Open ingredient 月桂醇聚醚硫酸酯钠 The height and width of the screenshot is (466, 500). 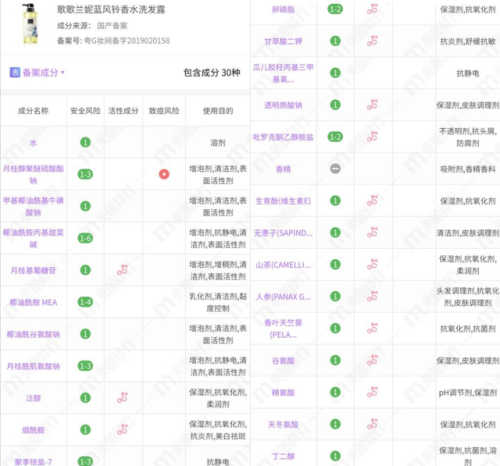click(33, 174)
